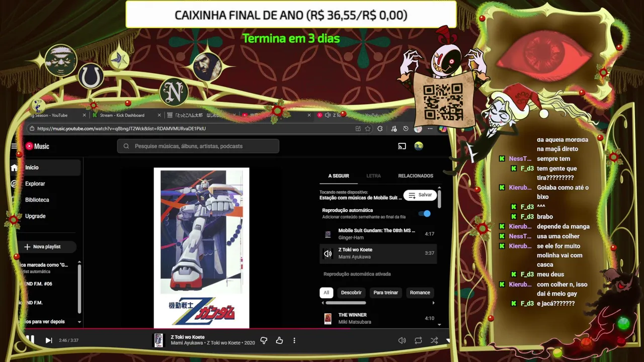Click the colorful extension icon in toolbar
The width and height of the screenshot is (644, 362).
(442, 129)
